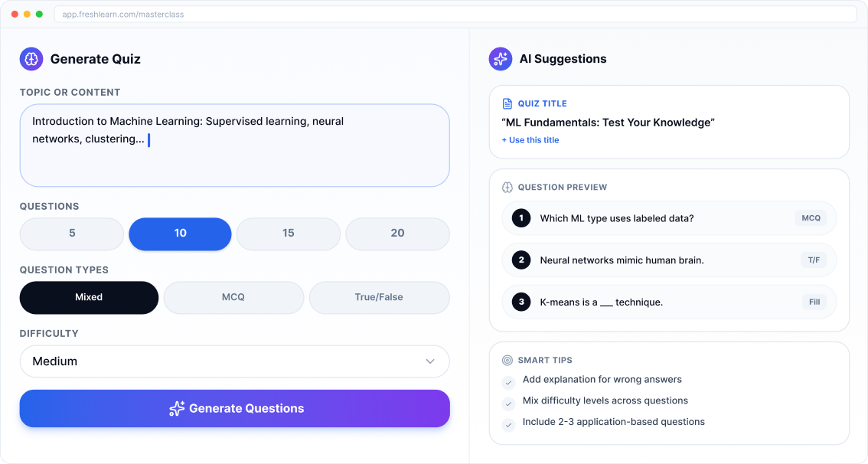Open the Difficulty dropdown showing Medium

click(x=235, y=361)
